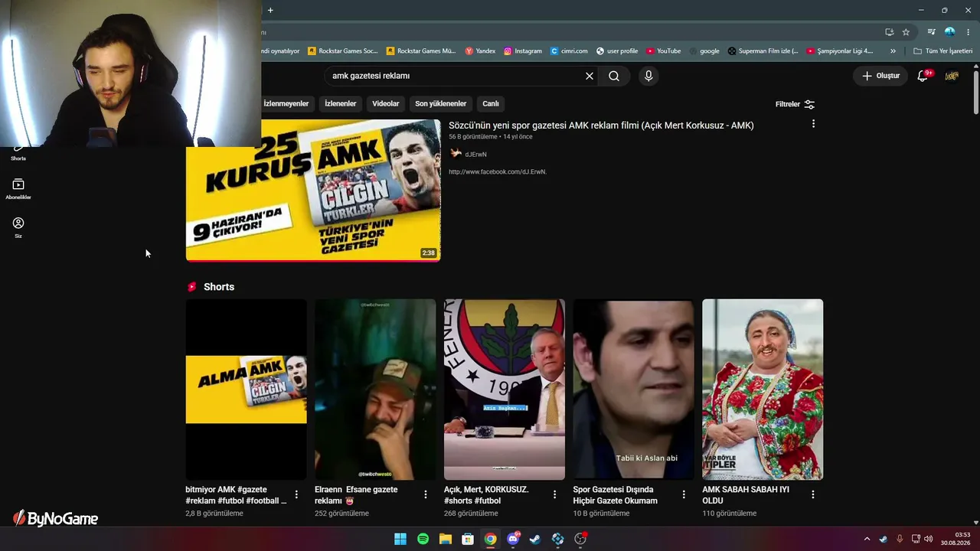
Task: Select the İzlenenler filter chip
Action: (x=341, y=103)
